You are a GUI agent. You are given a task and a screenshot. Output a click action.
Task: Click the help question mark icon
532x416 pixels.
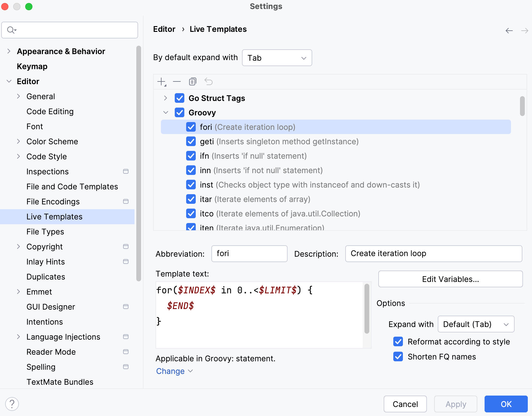click(x=12, y=404)
